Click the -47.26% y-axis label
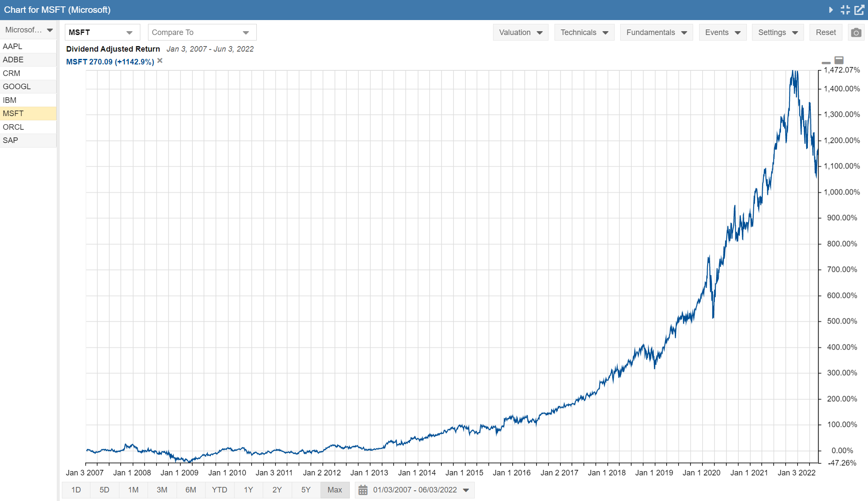 pyautogui.click(x=842, y=463)
